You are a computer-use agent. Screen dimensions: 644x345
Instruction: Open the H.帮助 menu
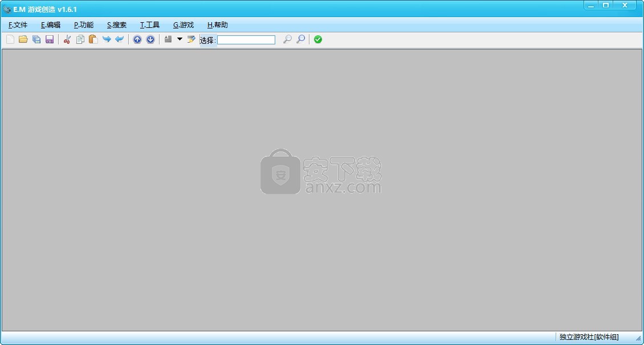217,25
